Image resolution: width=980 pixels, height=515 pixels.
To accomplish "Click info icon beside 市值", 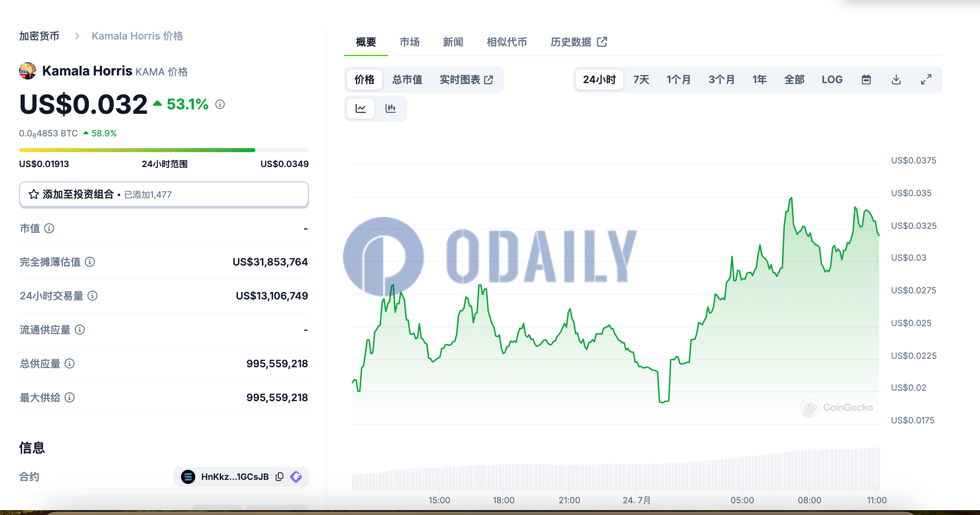I will 49,228.
